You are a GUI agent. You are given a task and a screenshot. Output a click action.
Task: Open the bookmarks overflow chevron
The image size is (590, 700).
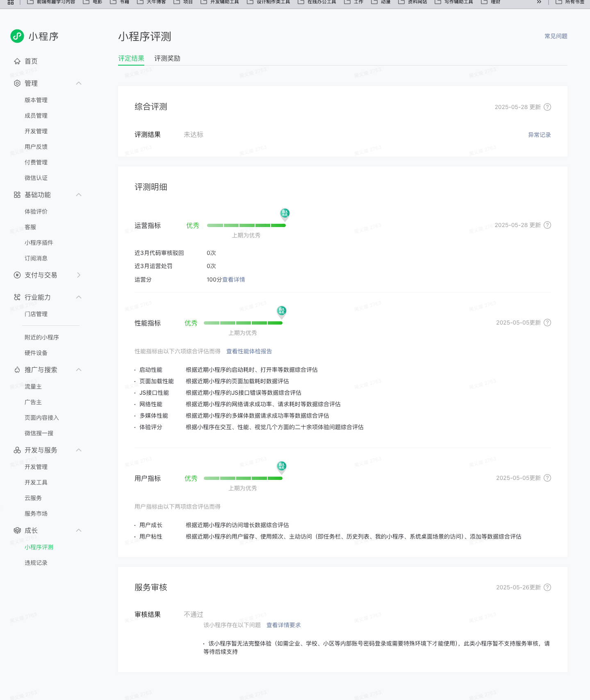[539, 2]
